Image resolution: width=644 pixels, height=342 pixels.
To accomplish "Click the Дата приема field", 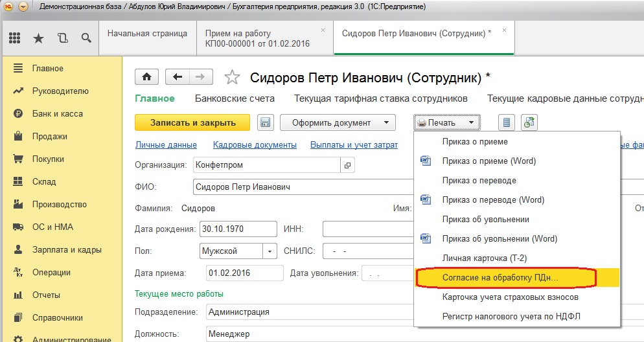I will pos(245,273).
